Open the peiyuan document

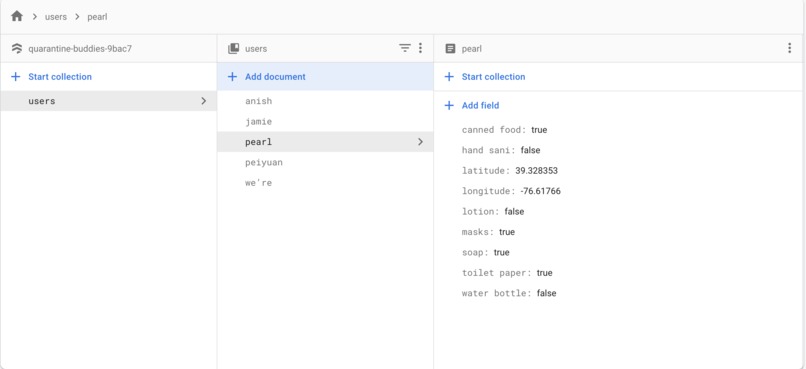[x=325, y=162]
